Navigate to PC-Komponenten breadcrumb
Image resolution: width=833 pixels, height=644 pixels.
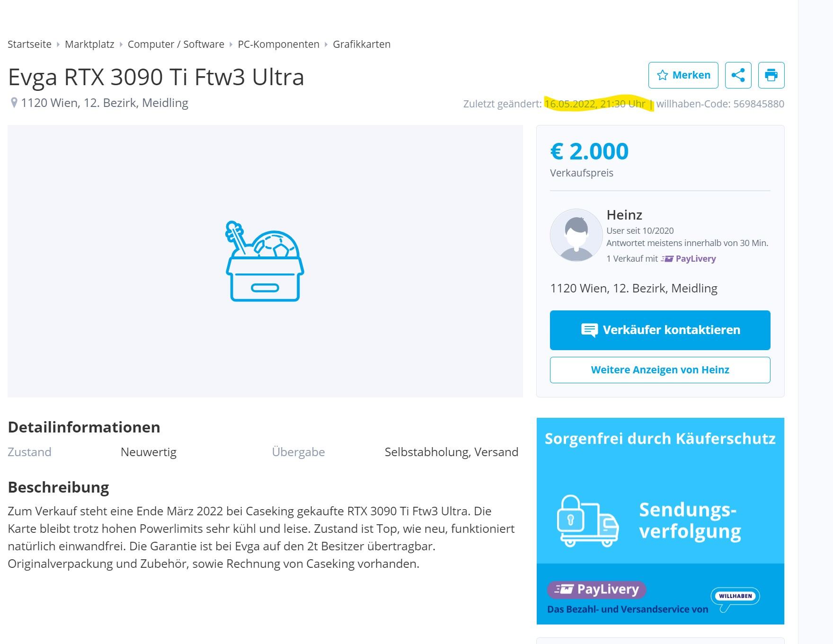tap(278, 44)
